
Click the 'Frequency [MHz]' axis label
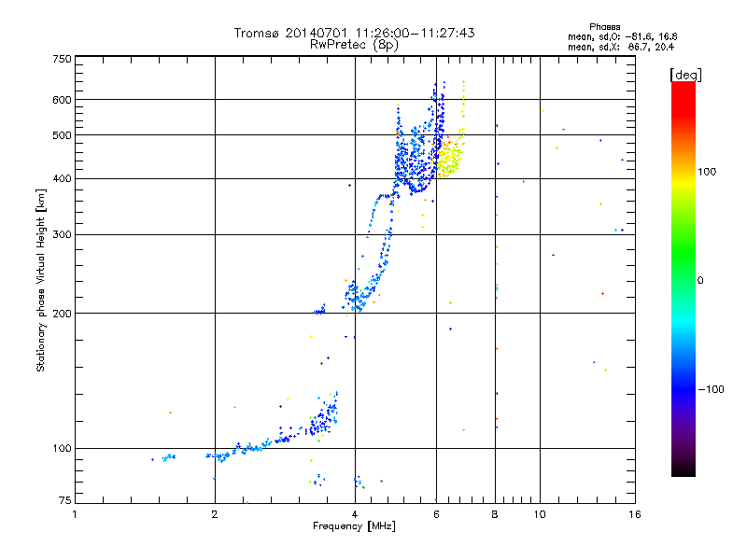354,526
